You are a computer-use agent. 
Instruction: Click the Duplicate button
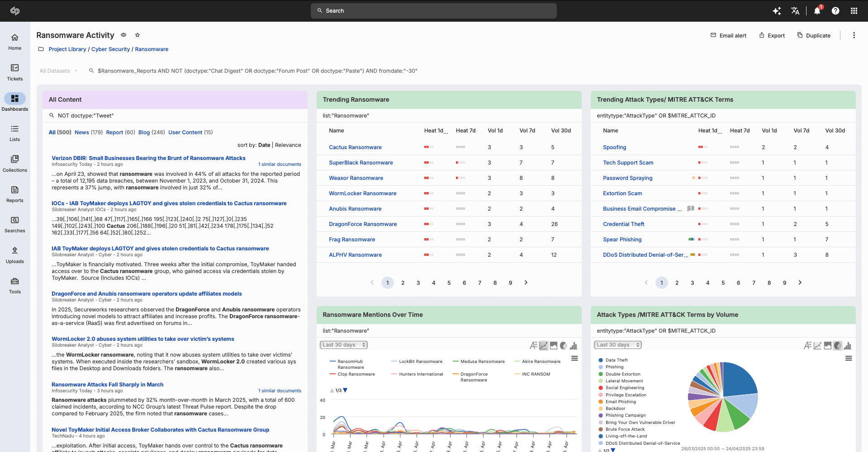(814, 35)
